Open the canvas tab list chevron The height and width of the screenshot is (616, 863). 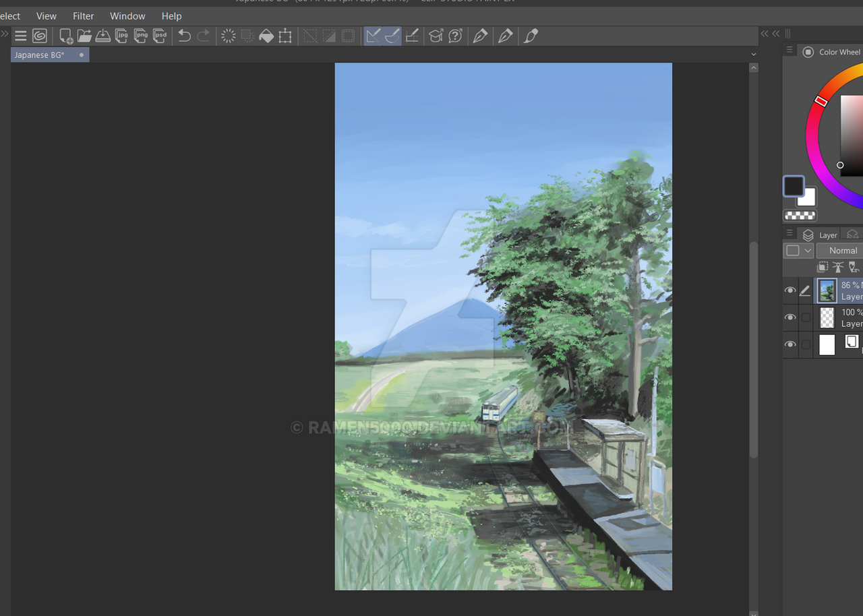[753, 55]
